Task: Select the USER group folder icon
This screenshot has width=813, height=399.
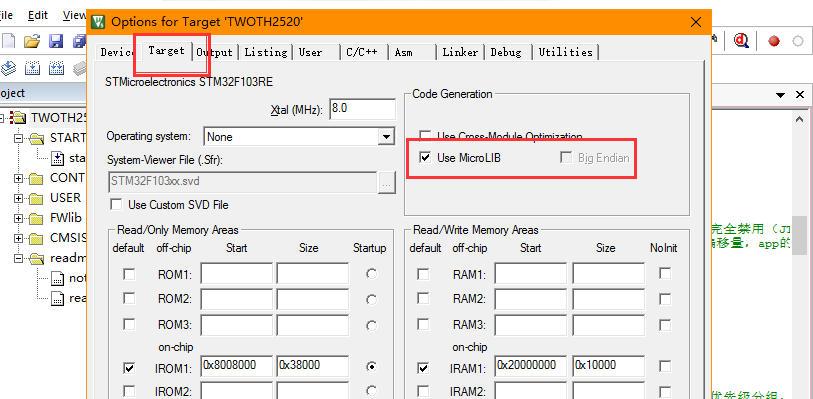Action: coord(36,198)
